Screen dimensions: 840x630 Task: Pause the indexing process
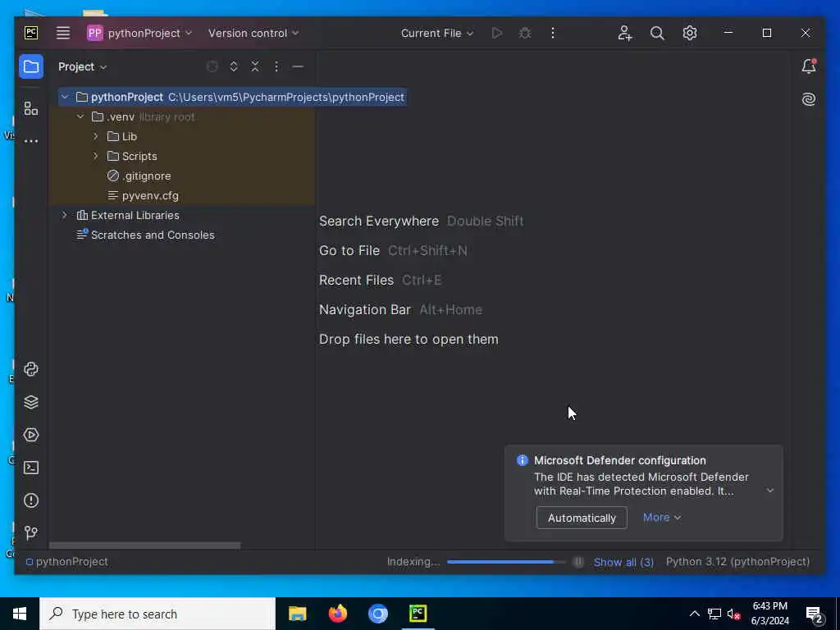[x=577, y=562]
